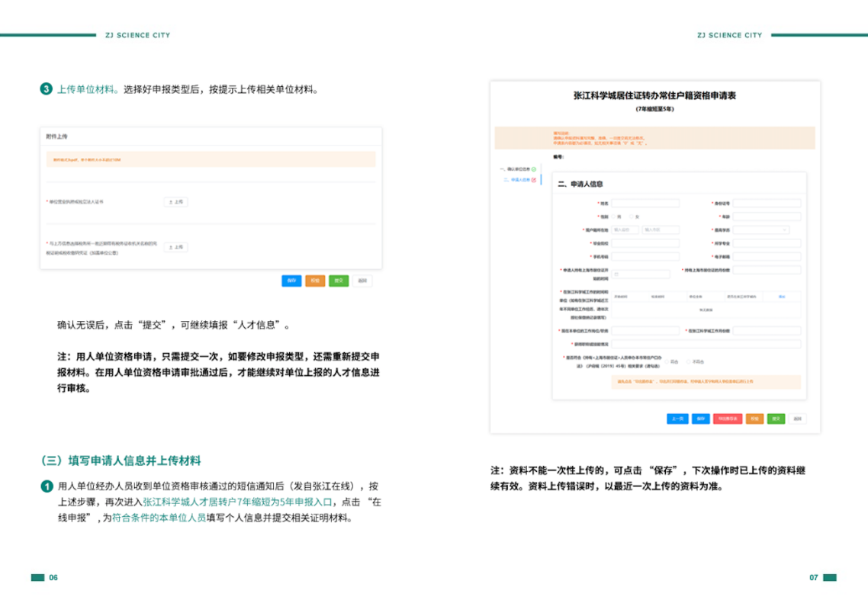868x616 pixels.
Task: Focus the residence permit months count field
Action: click(767, 270)
